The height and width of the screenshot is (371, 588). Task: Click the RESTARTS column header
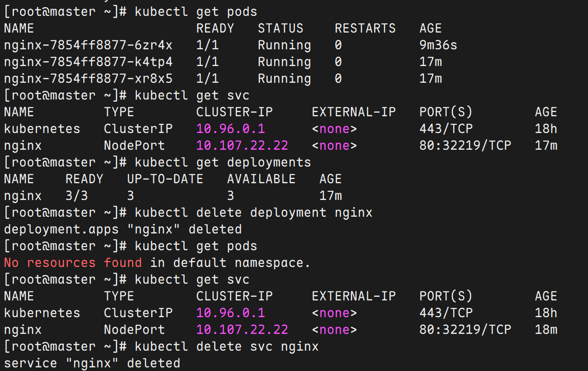tap(365, 29)
